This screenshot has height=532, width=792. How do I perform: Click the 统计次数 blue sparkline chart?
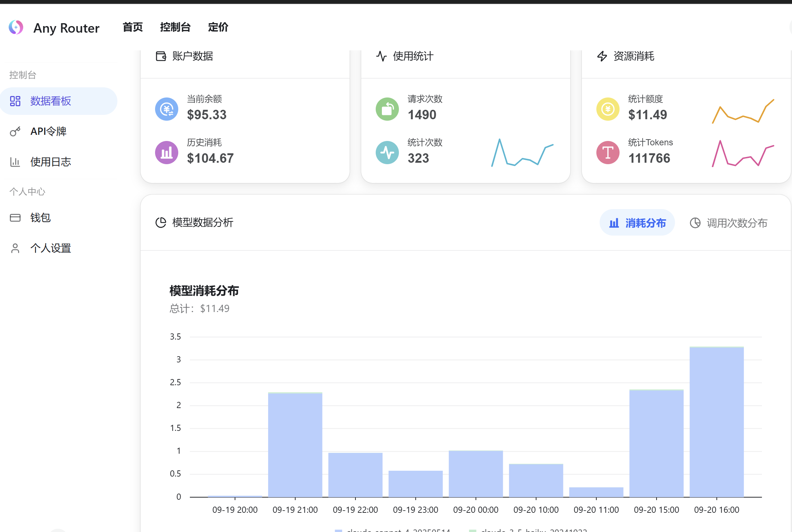point(522,153)
